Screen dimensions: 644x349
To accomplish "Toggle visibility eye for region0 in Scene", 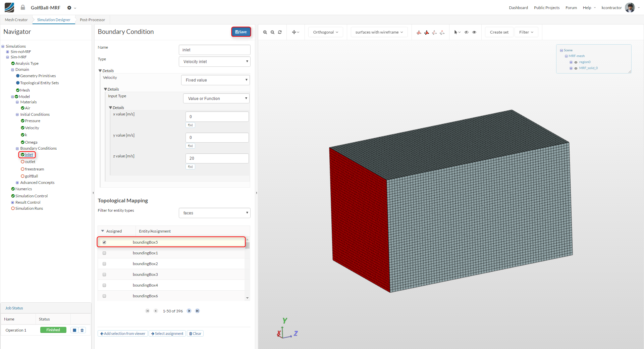I will click(576, 62).
